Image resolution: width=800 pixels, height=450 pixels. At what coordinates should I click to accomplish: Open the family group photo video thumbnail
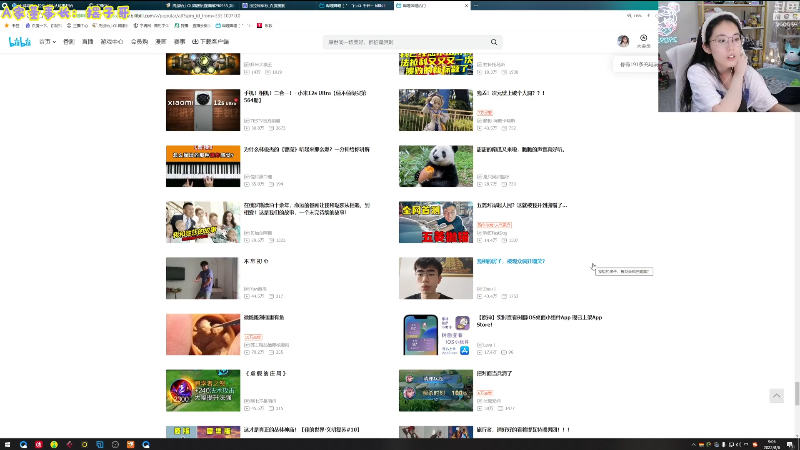pyautogui.click(x=203, y=222)
